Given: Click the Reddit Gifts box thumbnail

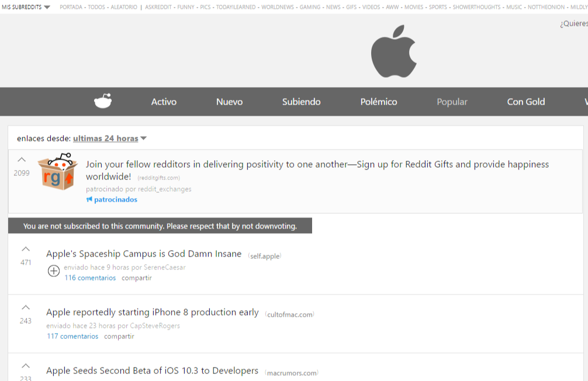Looking at the screenshot, I should click(57, 171).
